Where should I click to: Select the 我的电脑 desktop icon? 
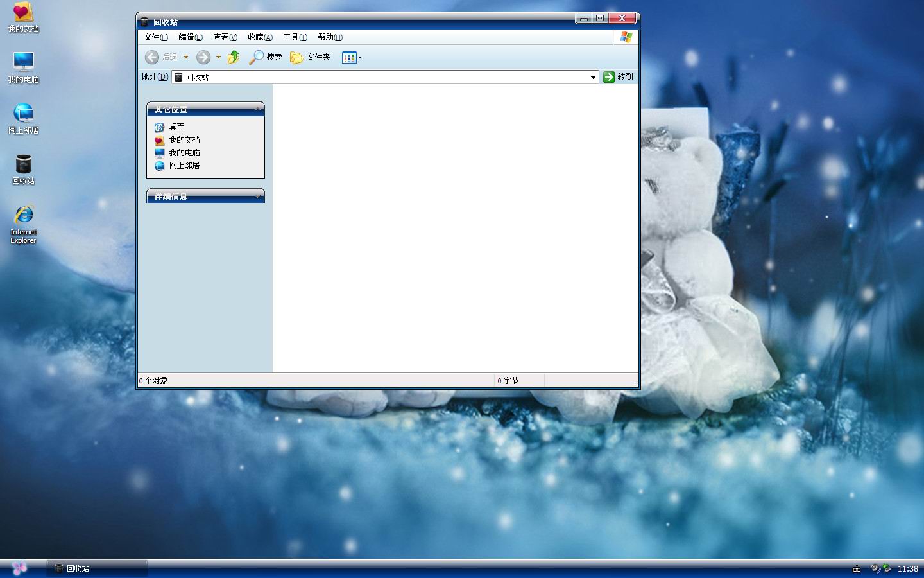click(23, 67)
